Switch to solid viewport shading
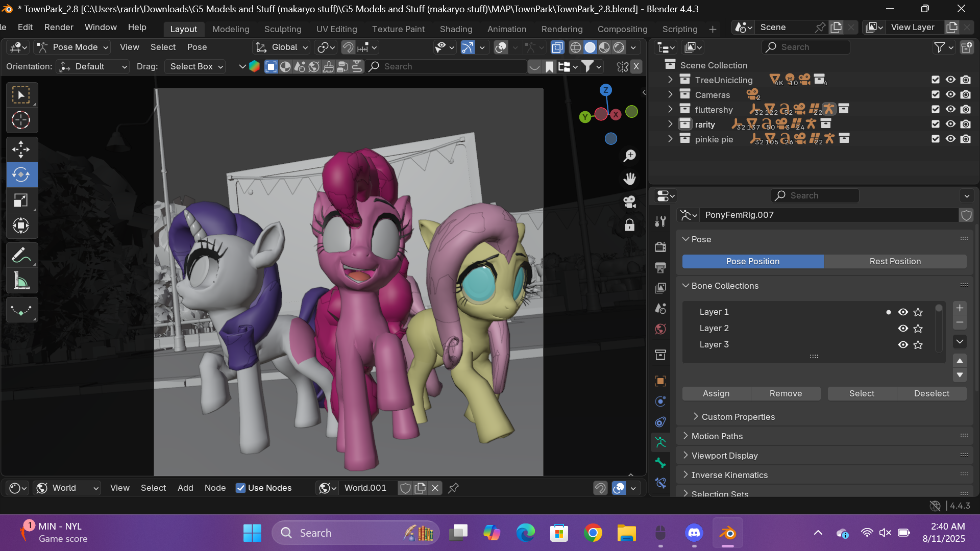This screenshot has height=551, width=980. click(590, 47)
